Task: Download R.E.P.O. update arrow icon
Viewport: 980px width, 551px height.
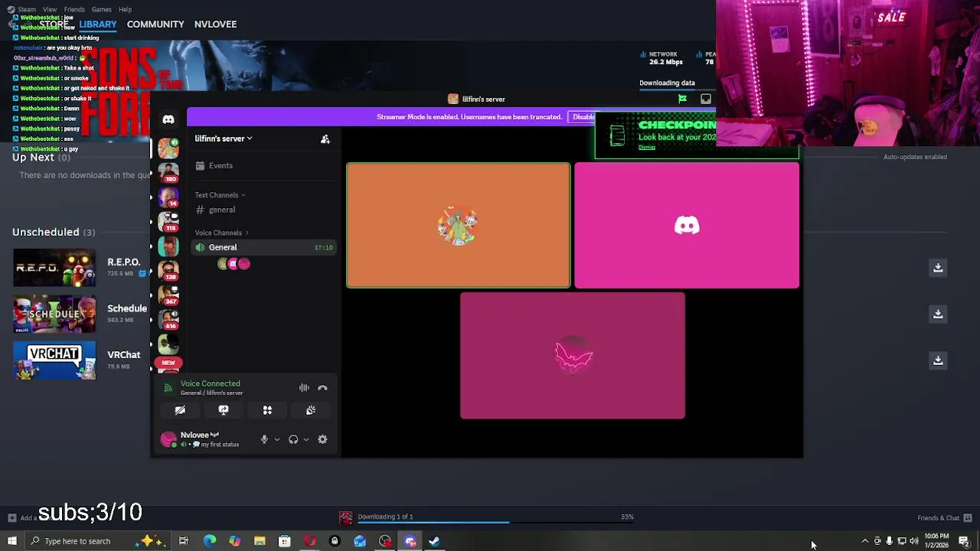Action: pos(938,268)
